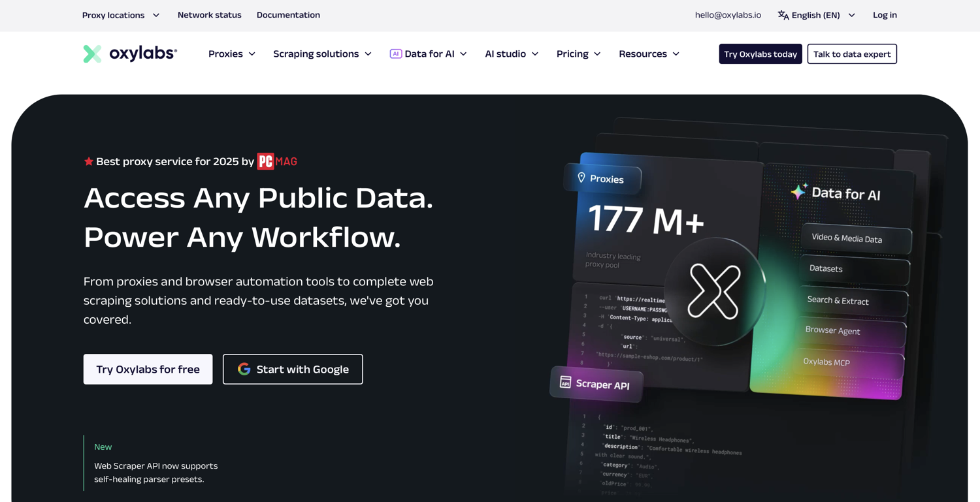Open the Pricing menu
The image size is (980, 502).
coord(579,54)
